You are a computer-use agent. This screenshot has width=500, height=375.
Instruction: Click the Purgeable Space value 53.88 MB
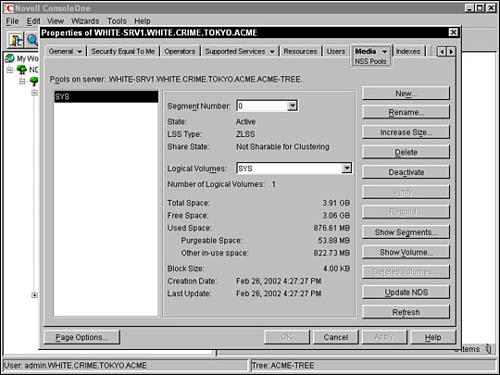(x=334, y=241)
